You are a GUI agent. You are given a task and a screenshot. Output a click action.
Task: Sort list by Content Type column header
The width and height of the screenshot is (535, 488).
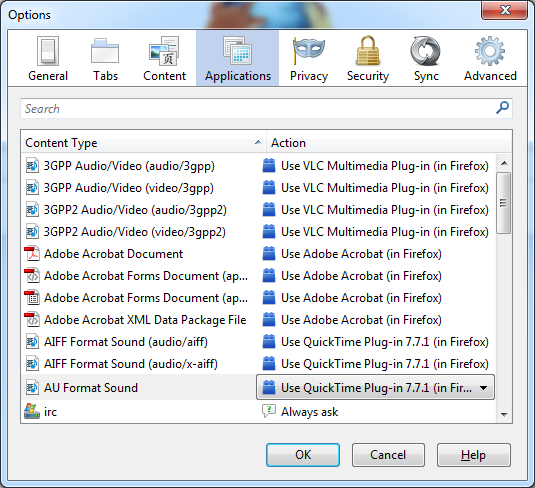click(143, 143)
